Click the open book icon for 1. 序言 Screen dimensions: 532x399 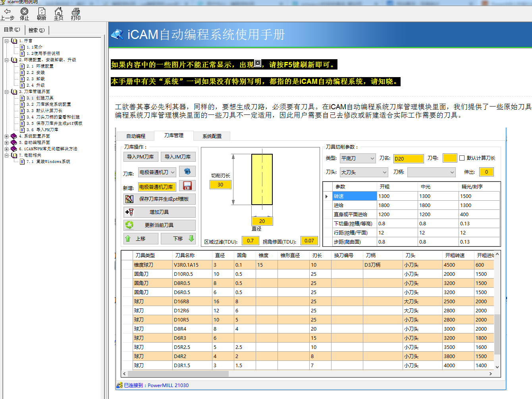14,41
